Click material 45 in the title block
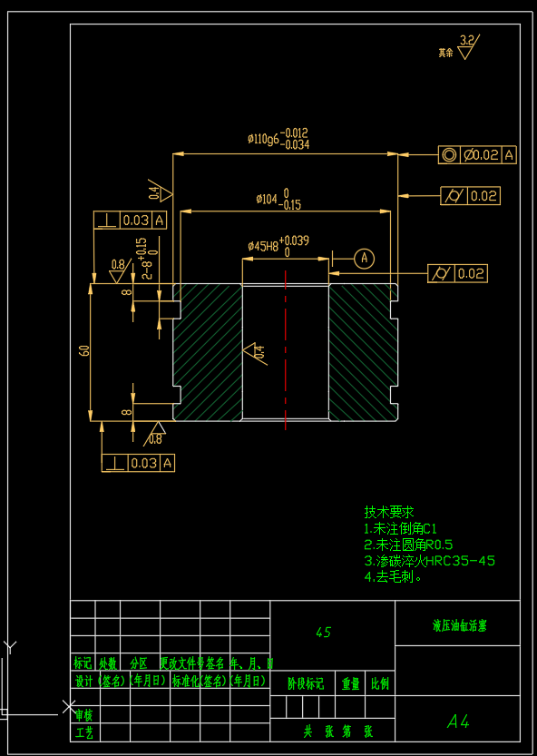537x756 pixels. [x=324, y=632]
